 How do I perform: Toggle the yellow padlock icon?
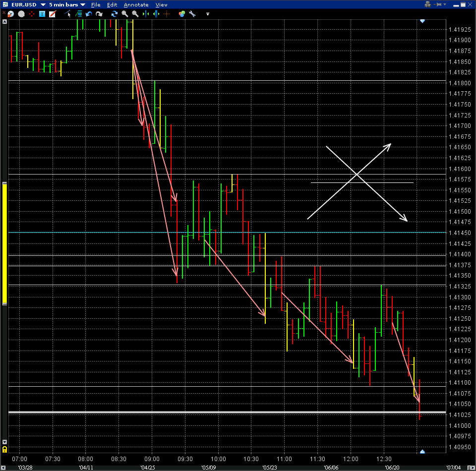(x=4, y=450)
